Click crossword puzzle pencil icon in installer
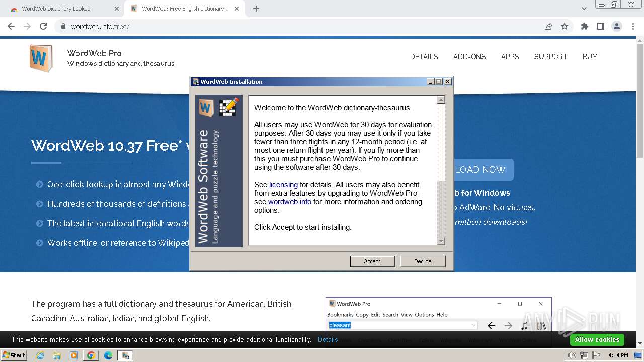This screenshot has height=362, width=644. pos(228,107)
